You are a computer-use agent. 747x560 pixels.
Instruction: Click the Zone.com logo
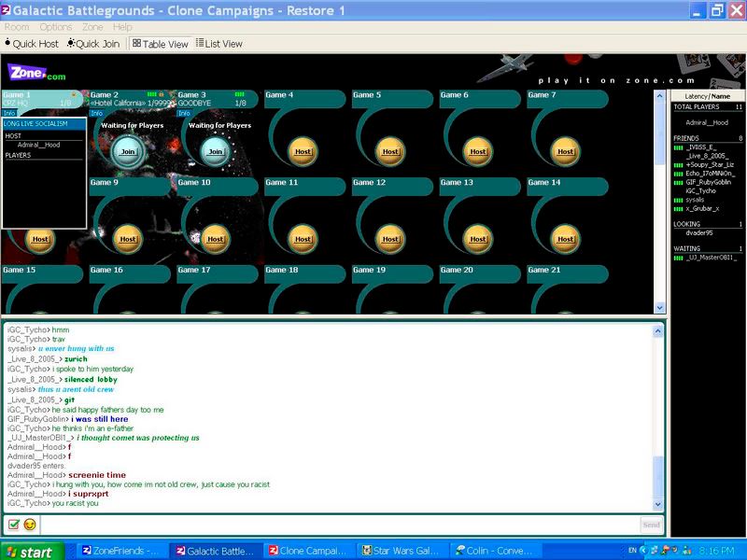(x=36, y=73)
